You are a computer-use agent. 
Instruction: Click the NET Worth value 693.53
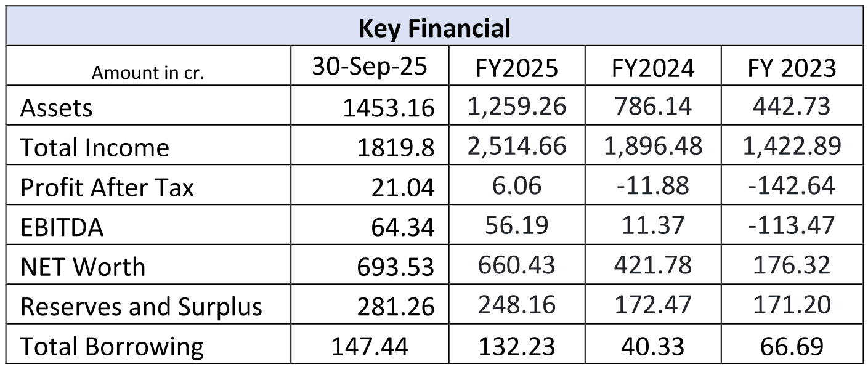click(395, 267)
